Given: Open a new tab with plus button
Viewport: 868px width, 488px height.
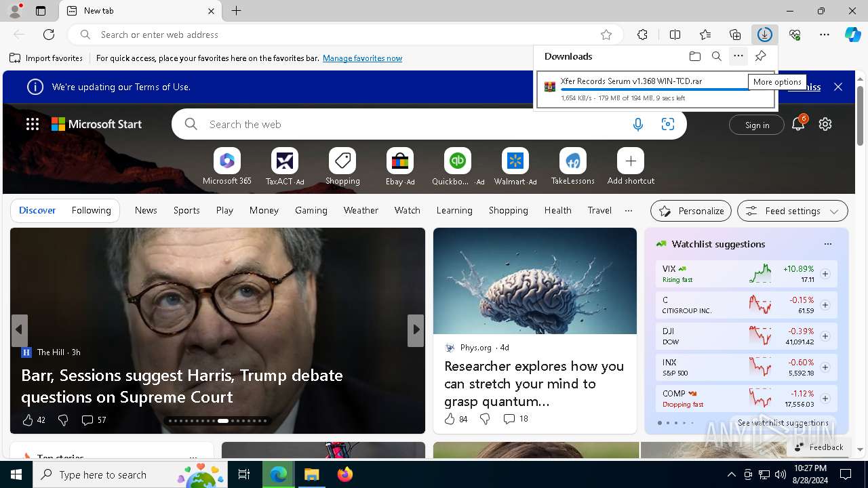Looking at the screenshot, I should (236, 11).
